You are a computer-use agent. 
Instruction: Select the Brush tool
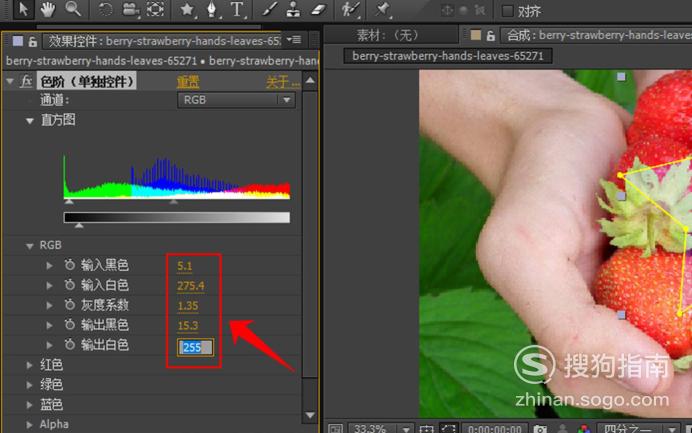coord(269,9)
